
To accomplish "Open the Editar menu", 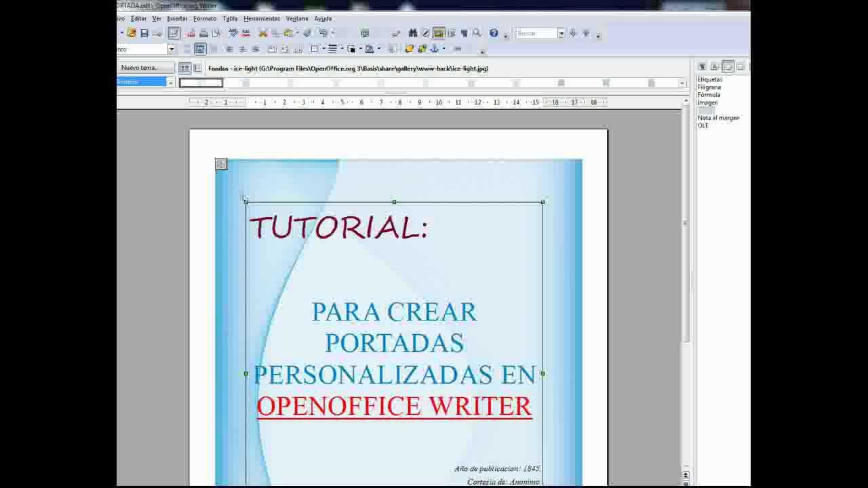I will point(138,18).
